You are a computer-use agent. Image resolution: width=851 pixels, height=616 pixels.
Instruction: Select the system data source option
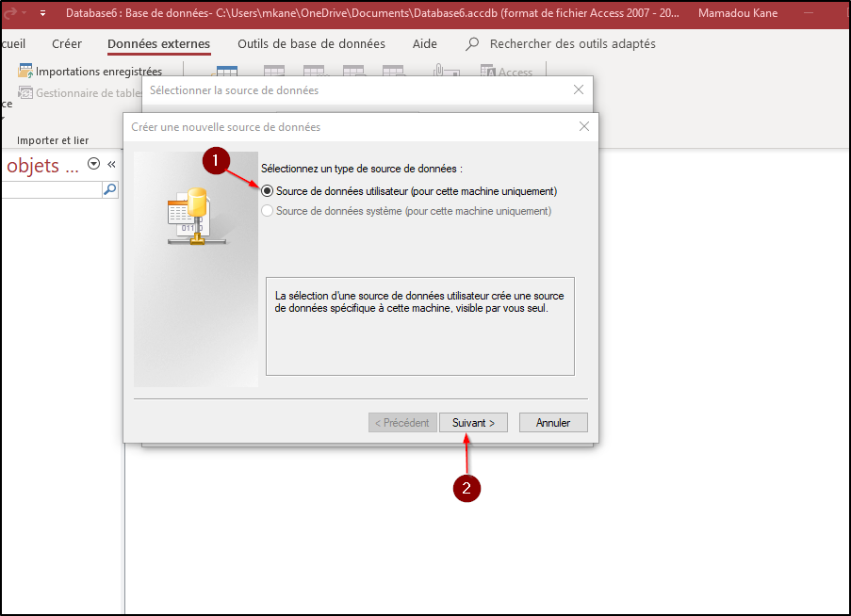click(x=268, y=212)
